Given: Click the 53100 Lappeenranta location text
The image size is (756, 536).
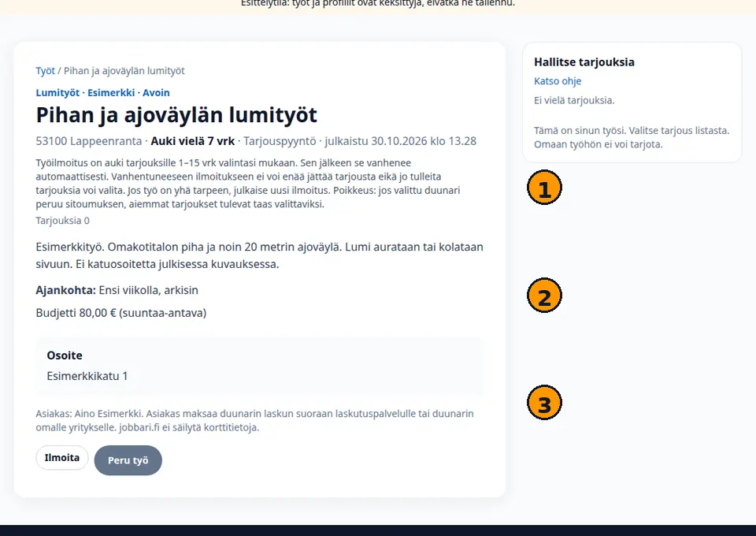Looking at the screenshot, I should [x=89, y=141].
